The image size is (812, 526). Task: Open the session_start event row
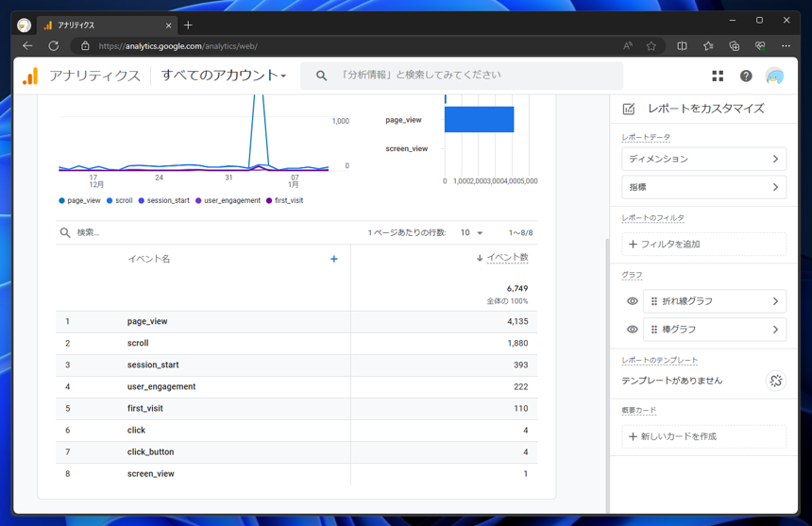[x=296, y=365]
